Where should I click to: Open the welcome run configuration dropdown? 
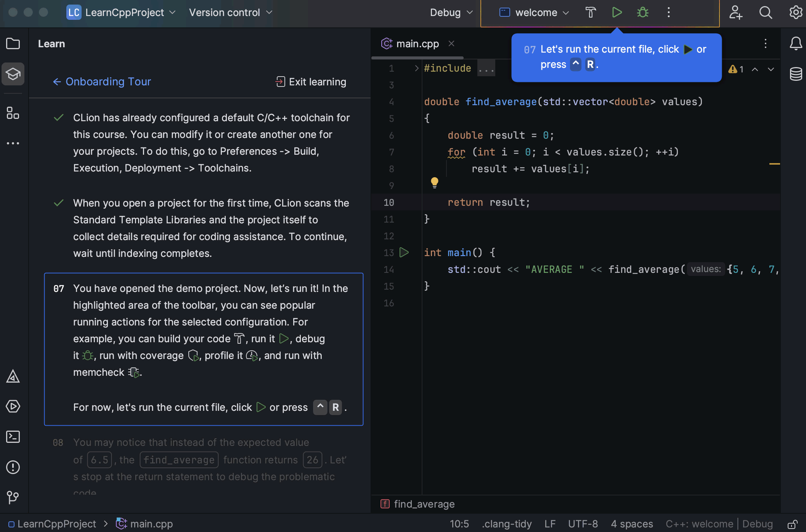tap(535, 13)
